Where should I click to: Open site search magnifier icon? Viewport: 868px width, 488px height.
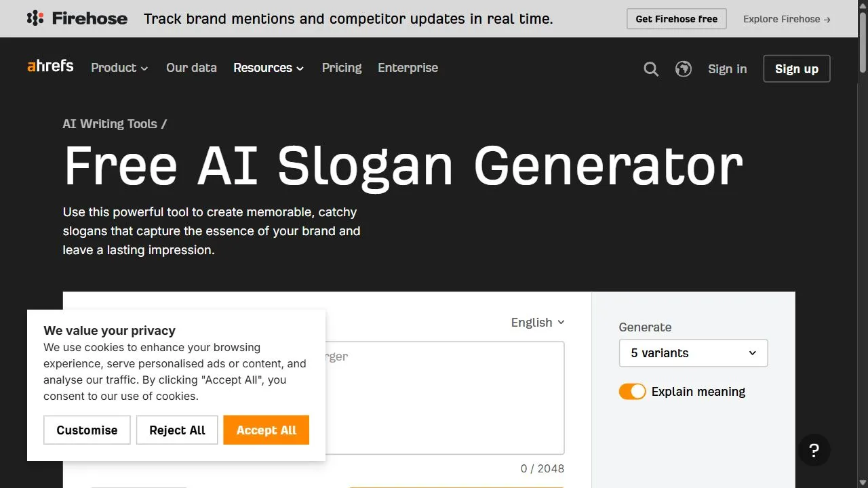click(x=651, y=69)
